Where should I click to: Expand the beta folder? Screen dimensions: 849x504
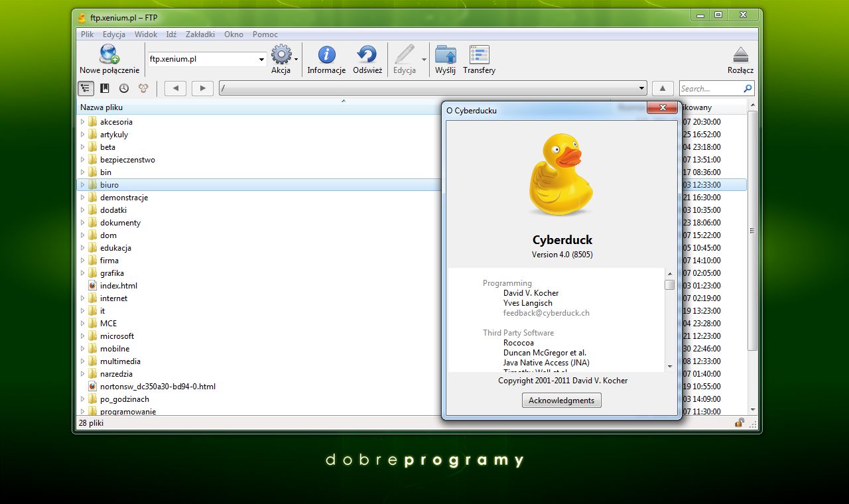(x=83, y=147)
